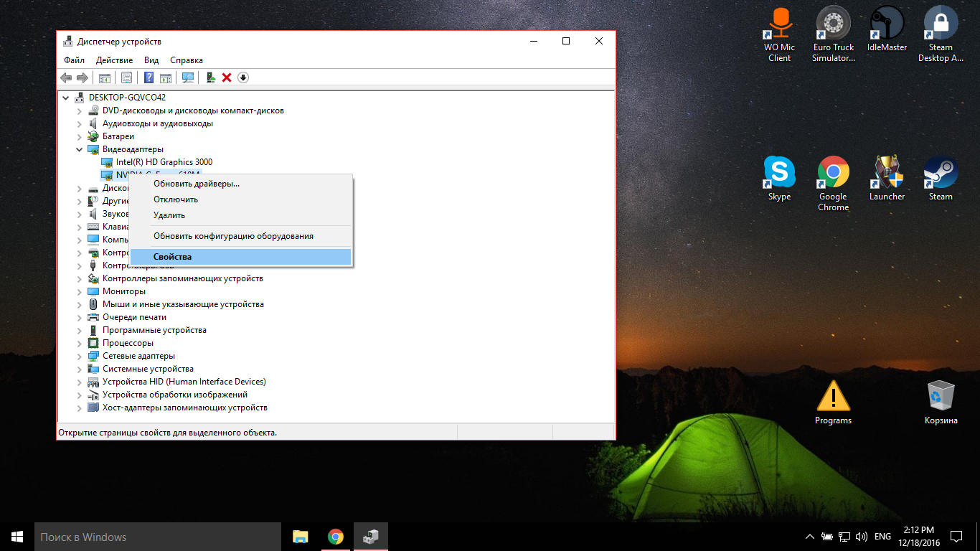Expand Устройства HID category chevron

click(x=80, y=382)
